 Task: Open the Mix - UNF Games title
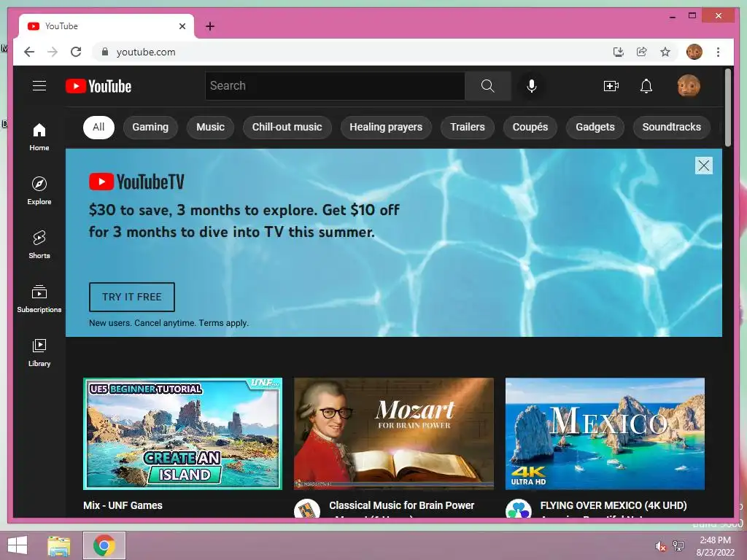pos(123,505)
